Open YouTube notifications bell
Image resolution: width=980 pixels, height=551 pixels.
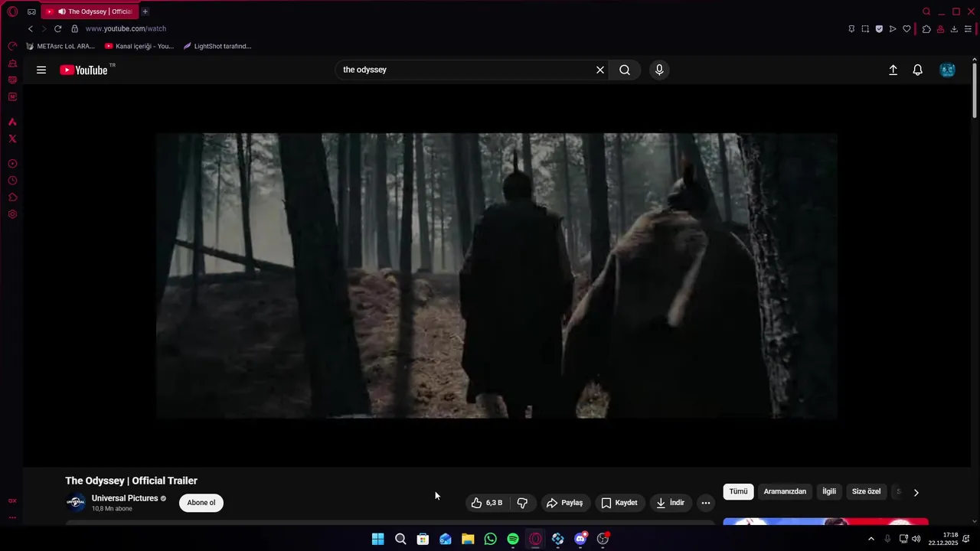click(917, 70)
